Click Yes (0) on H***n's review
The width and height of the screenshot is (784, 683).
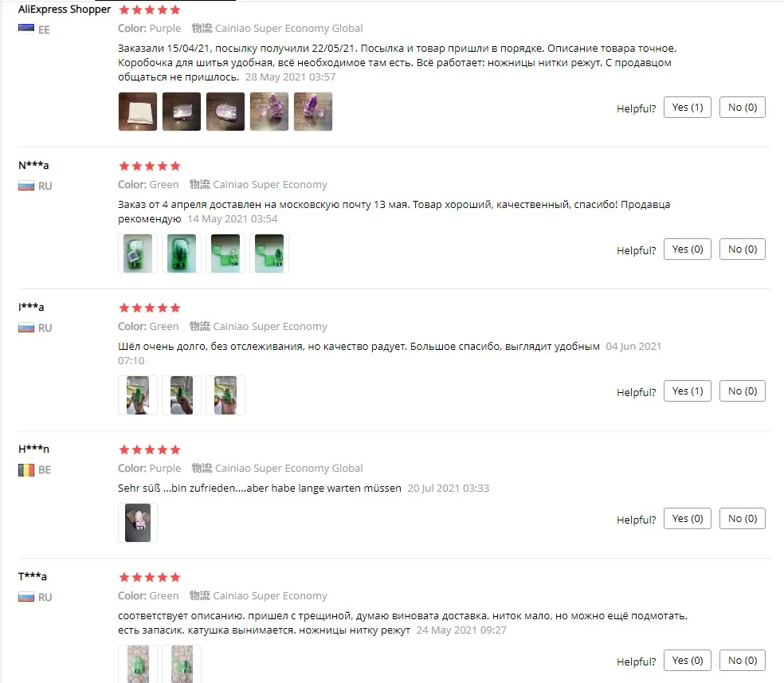(687, 519)
